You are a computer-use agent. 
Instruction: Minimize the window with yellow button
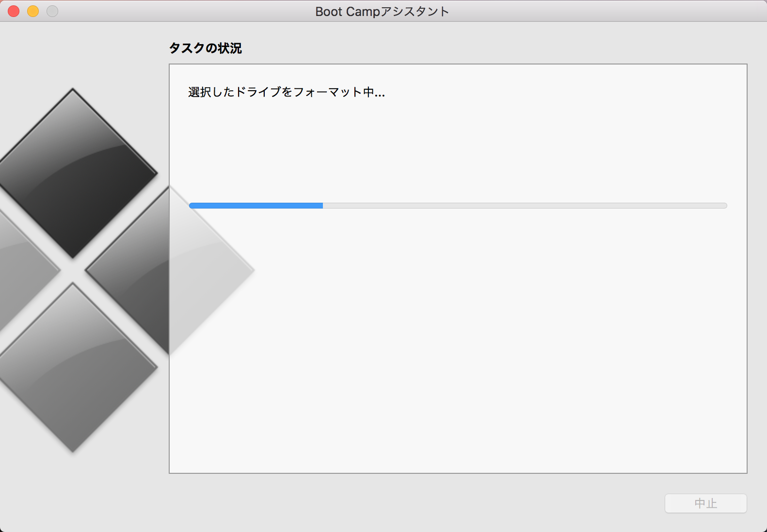point(33,11)
